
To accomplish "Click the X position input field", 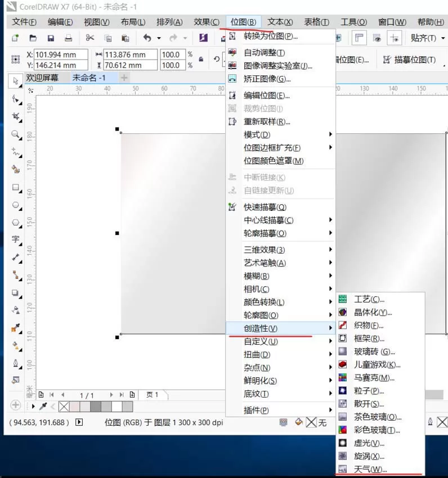I will 61,55.
